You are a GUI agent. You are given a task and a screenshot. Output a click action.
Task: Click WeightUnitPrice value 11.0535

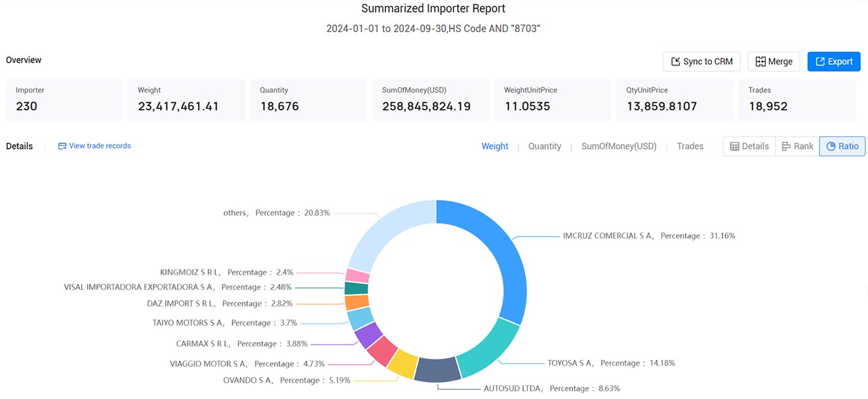click(x=527, y=106)
